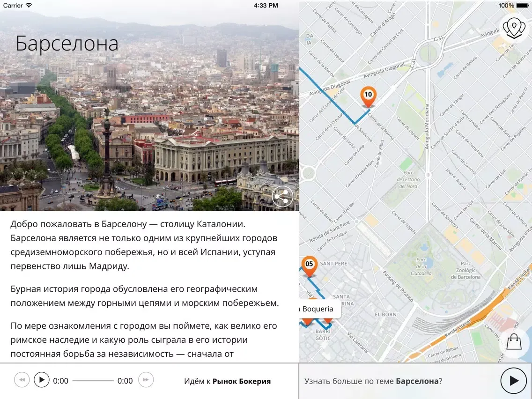532x399 pixels.
Task: Tap the paragraph starting 'Бурная история города'
Action: pos(145,296)
